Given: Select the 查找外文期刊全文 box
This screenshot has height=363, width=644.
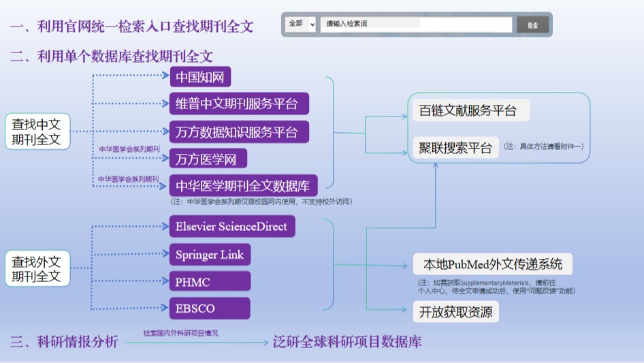Looking at the screenshot, I should point(37,269).
